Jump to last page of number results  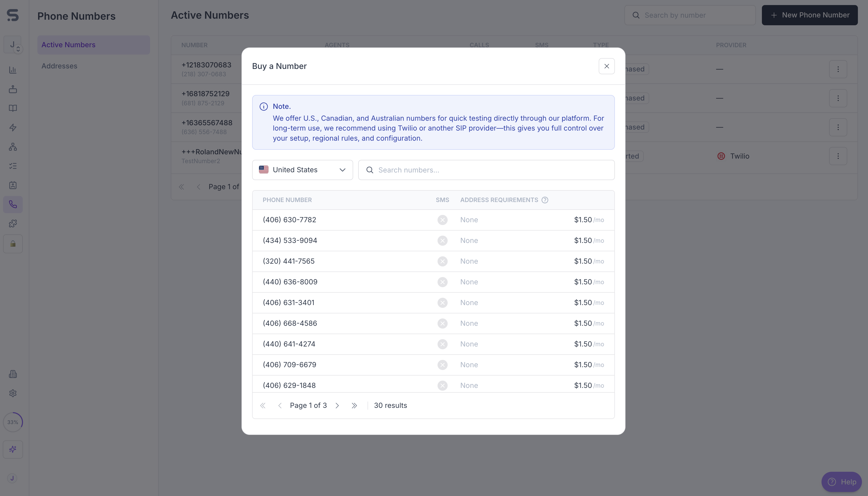click(354, 405)
